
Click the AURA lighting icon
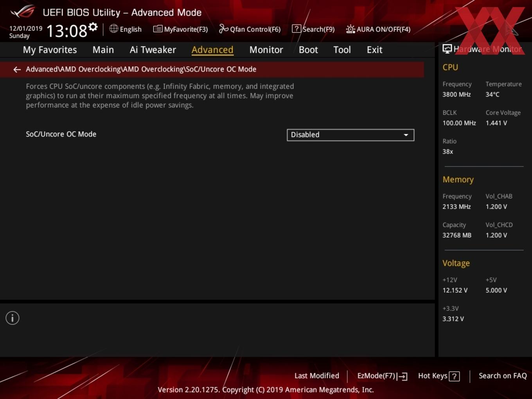coord(350,29)
